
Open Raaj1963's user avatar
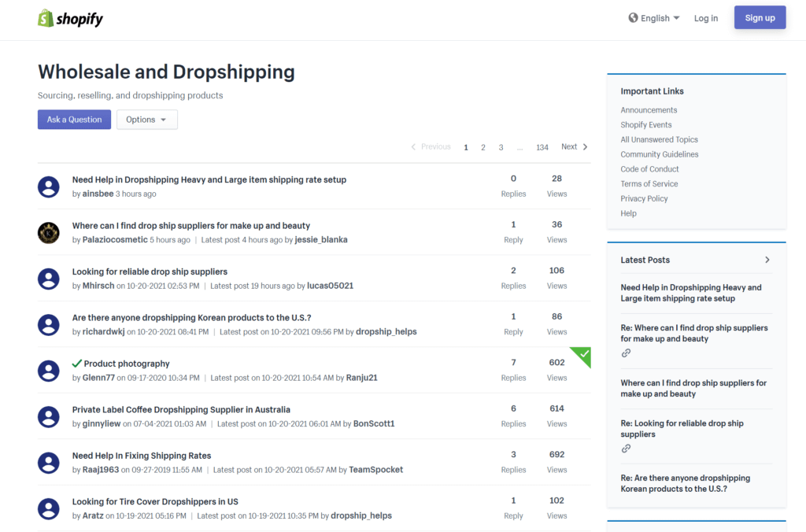coord(48,463)
